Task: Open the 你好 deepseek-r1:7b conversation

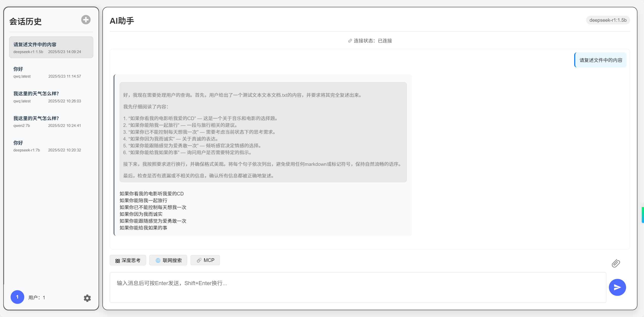Action: [x=51, y=146]
